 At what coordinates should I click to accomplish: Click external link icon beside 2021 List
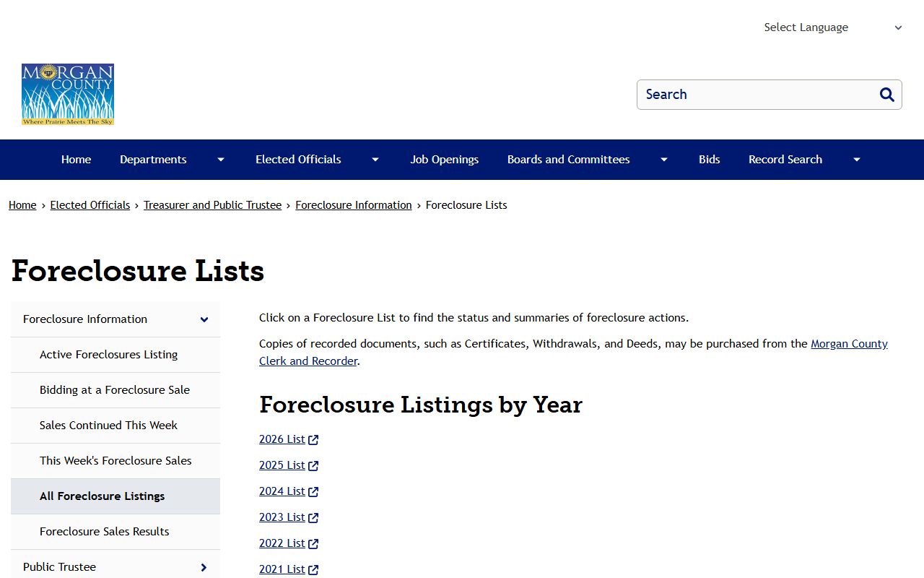pyautogui.click(x=313, y=570)
